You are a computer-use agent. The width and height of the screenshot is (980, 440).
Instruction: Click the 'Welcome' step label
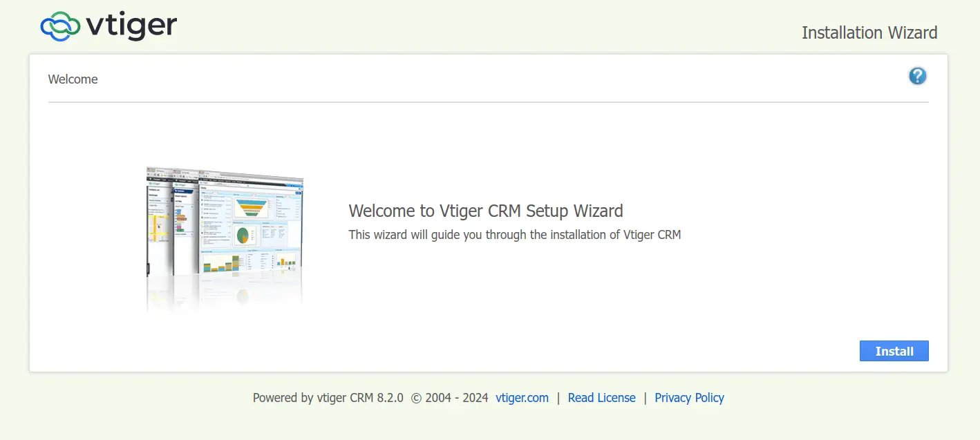[x=73, y=79]
